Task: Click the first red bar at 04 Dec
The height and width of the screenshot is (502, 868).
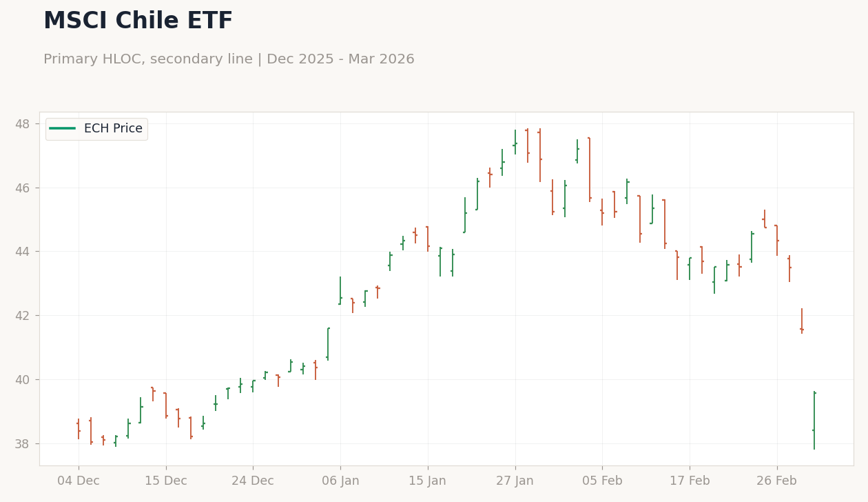Action: point(79,429)
